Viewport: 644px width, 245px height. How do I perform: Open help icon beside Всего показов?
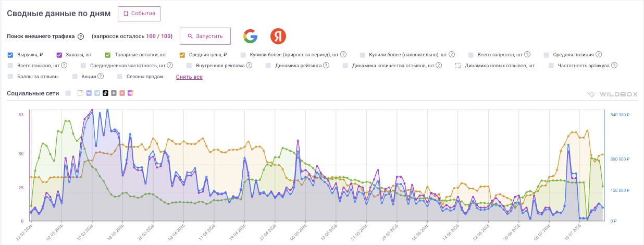[64, 66]
